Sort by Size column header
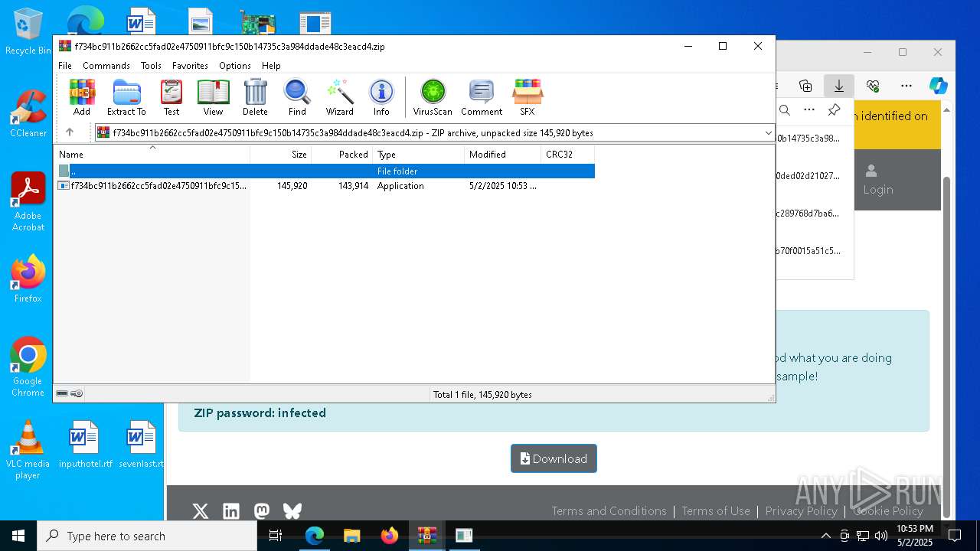980x551 pixels. [x=281, y=154]
